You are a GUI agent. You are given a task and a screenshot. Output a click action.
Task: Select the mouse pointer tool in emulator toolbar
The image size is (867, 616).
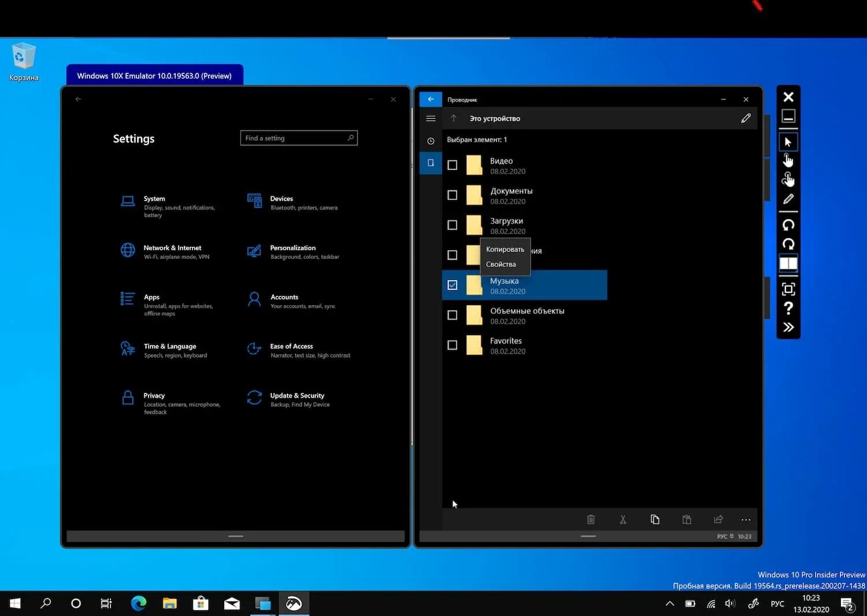point(788,142)
